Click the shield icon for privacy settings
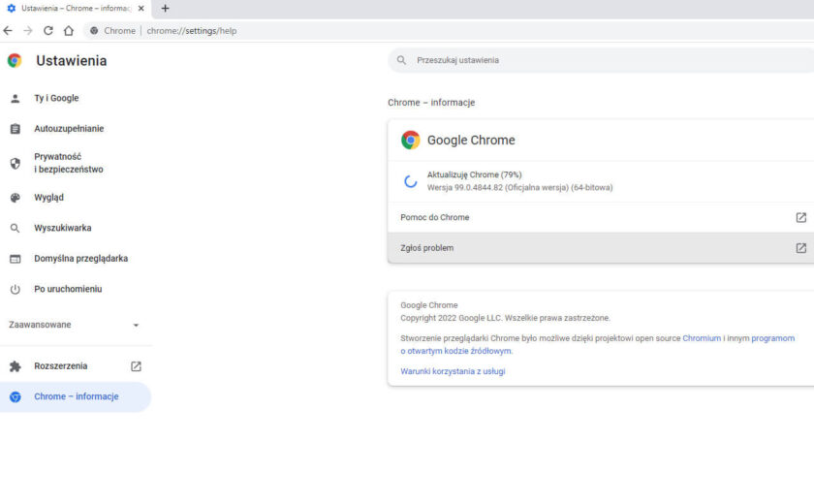Image resolution: width=814 pixels, height=504 pixels. [x=16, y=164]
